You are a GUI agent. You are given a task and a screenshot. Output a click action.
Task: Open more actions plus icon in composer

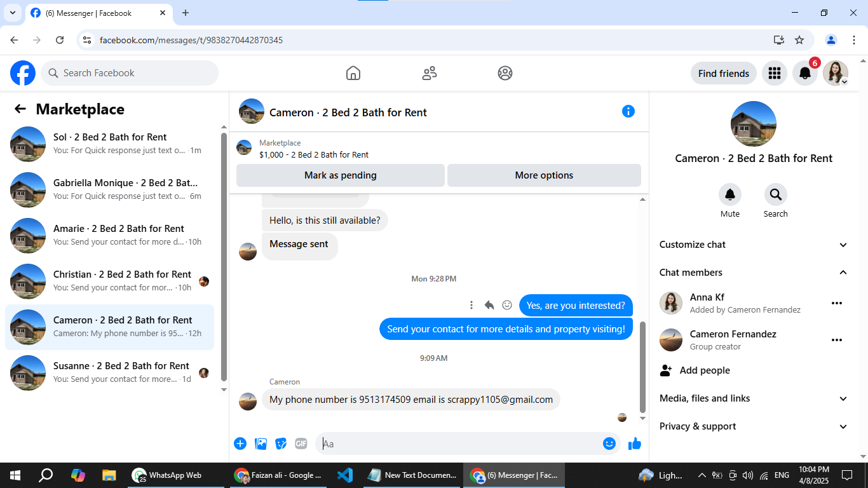(240, 444)
